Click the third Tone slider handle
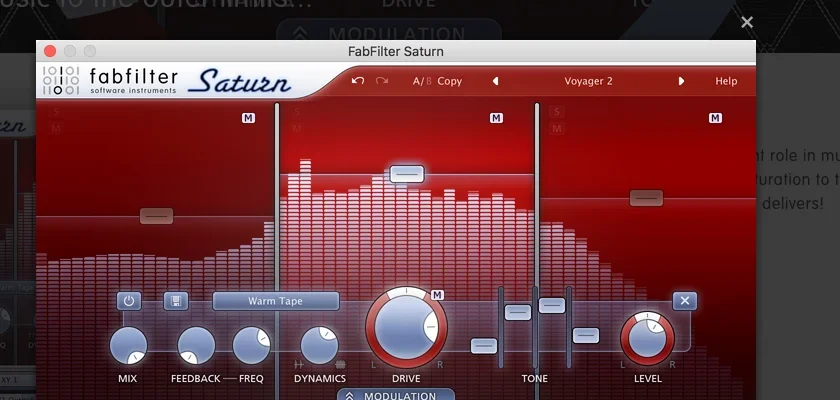This screenshot has height=400, width=840. click(552, 305)
